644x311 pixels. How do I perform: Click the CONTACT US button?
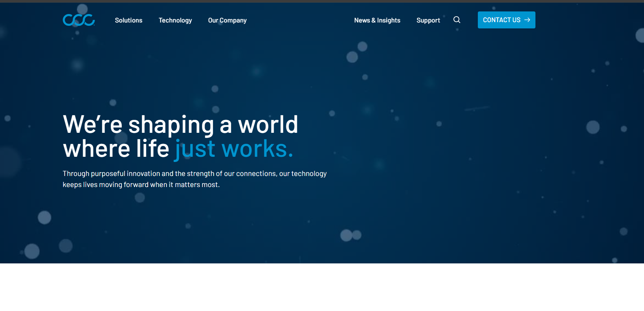point(507,20)
